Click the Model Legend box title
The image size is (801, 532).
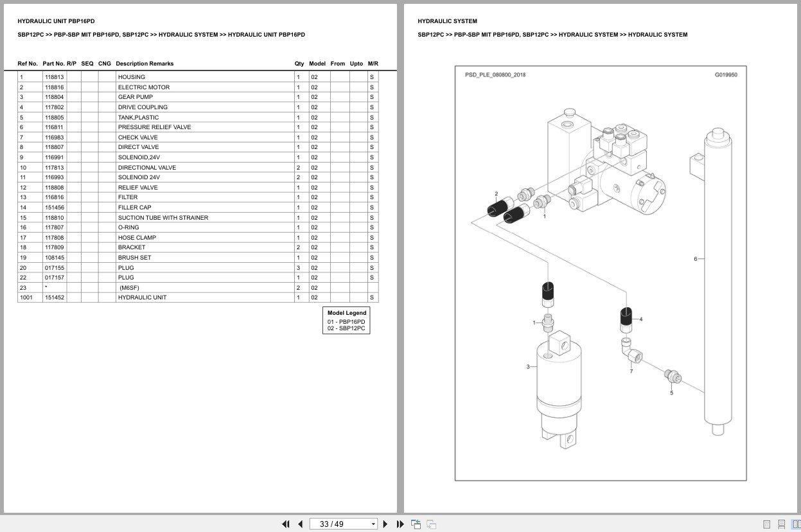tap(347, 313)
